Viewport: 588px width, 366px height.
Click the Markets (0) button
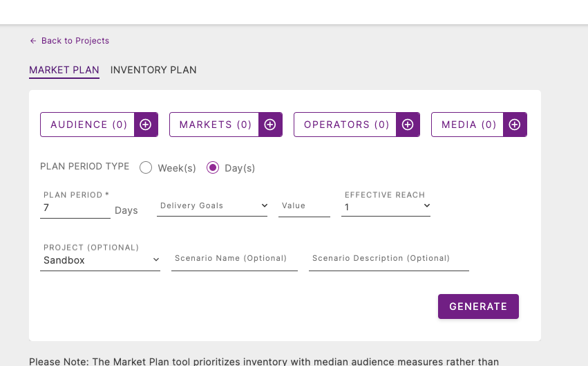[x=214, y=125]
